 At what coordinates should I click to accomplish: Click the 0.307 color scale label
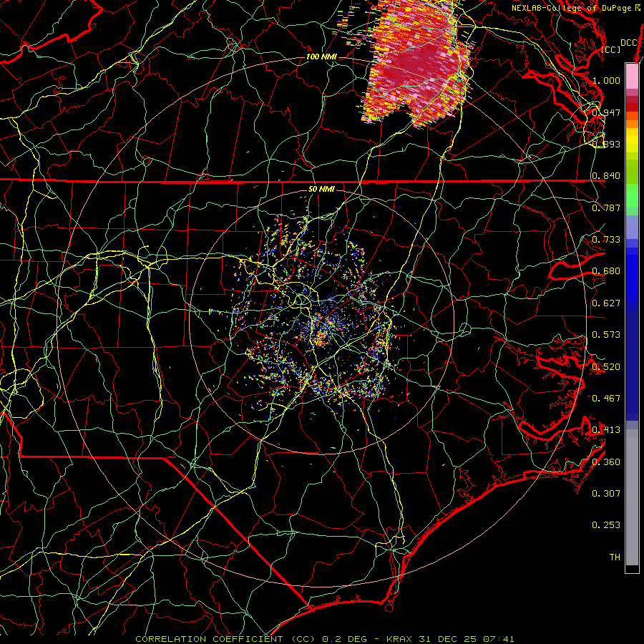click(x=606, y=493)
